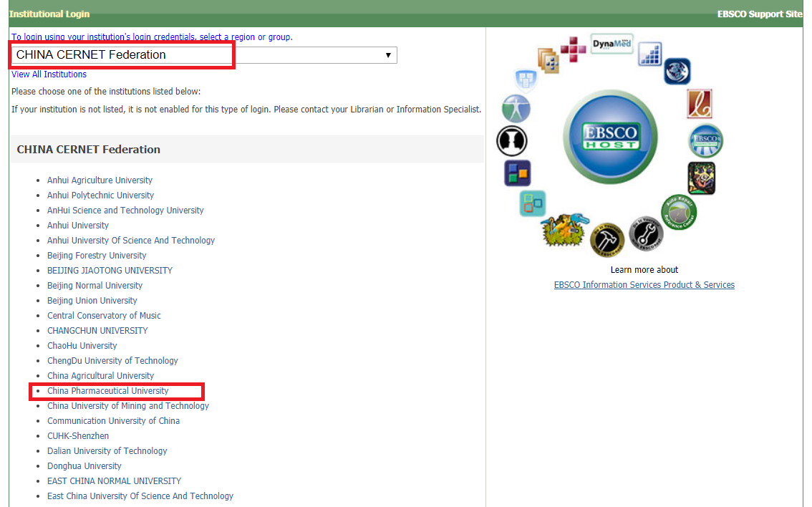
Task: Click the Vitruvian man human figure icon
Action: [x=516, y=109]
